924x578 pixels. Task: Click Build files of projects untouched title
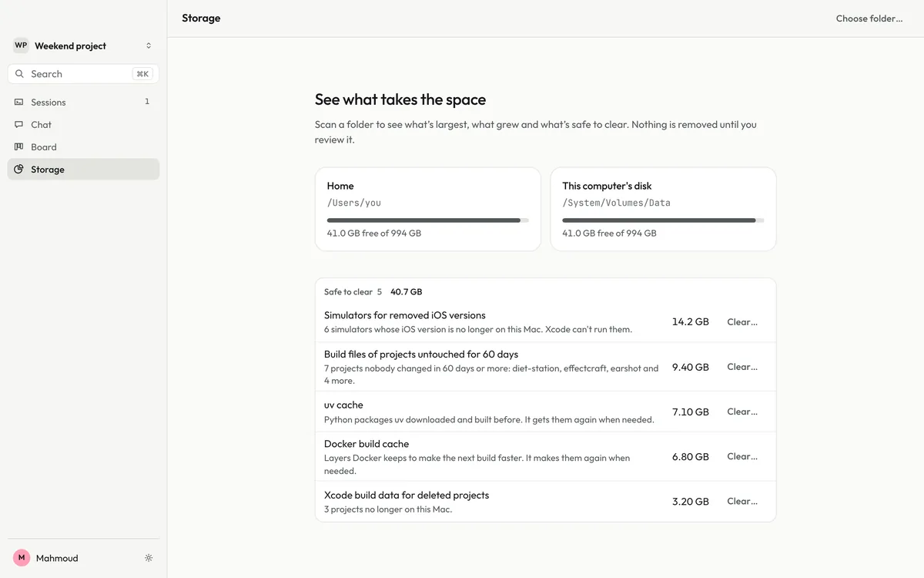point(421,355)
